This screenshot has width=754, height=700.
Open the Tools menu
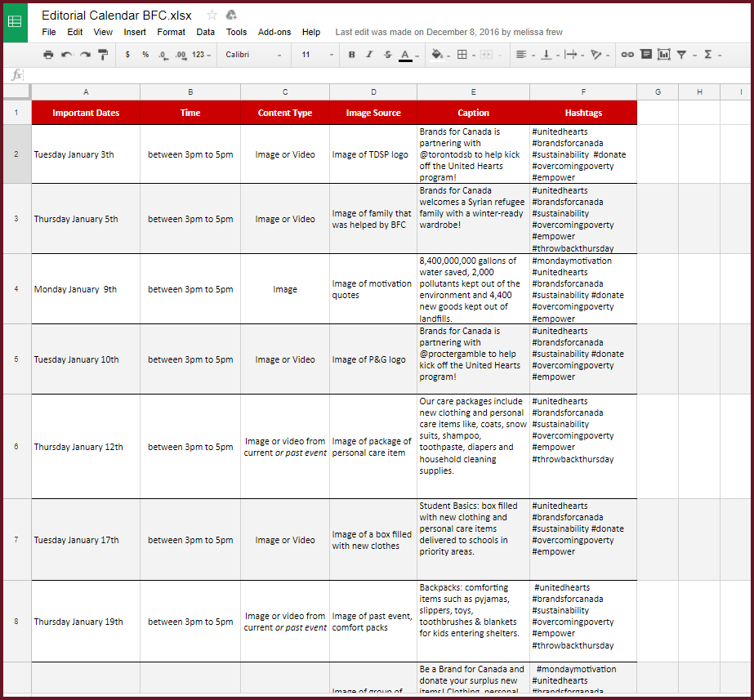tap(236, 32)
